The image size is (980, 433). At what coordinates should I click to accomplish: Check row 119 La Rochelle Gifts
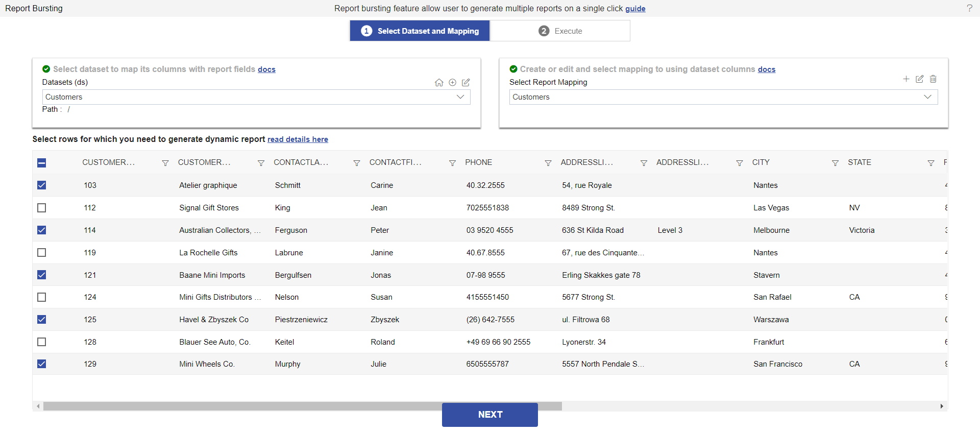click(42, 253)
